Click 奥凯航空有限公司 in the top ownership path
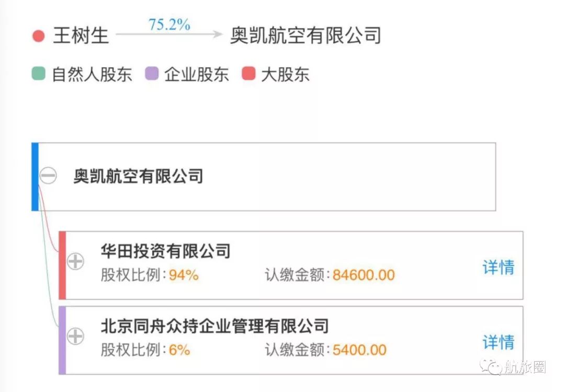565x392 pixels. (306, 36)
